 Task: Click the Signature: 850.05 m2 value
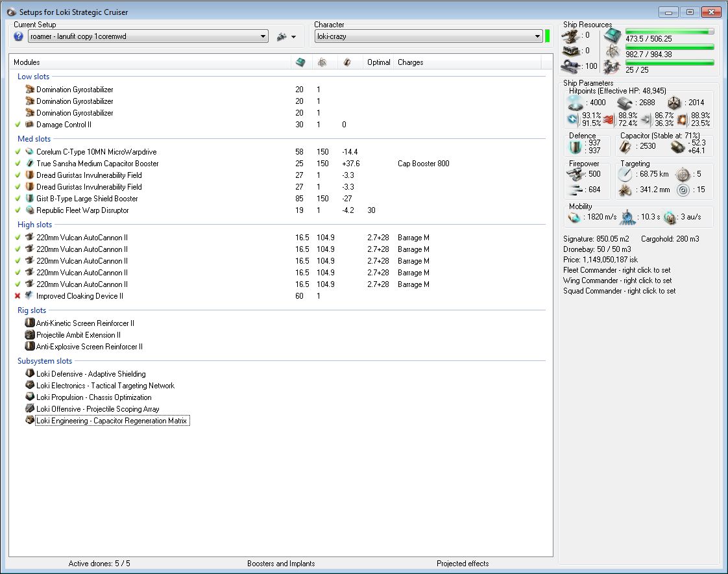pos(596,239)
